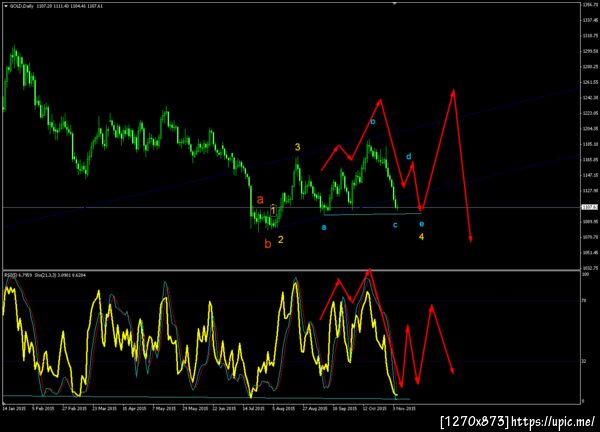Screen dimensions: 600x432
Task: Select the cyan wave label 'c'
Action: tap(395, 225)
